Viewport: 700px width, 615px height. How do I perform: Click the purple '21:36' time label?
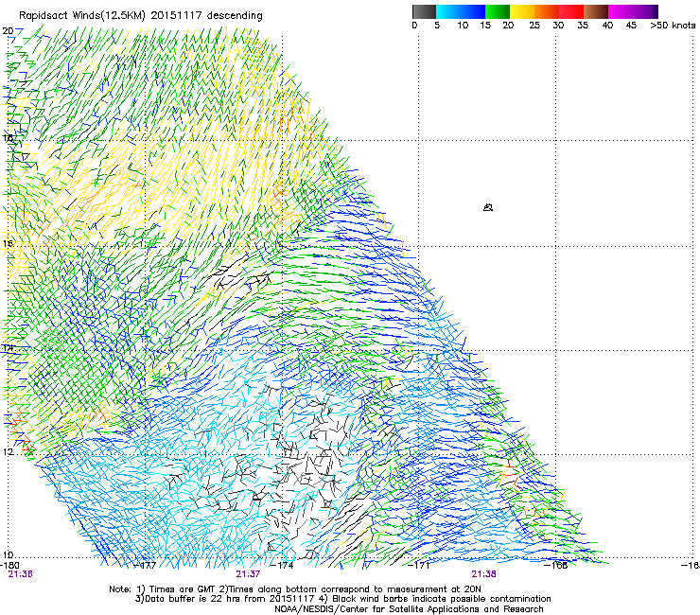20,574
